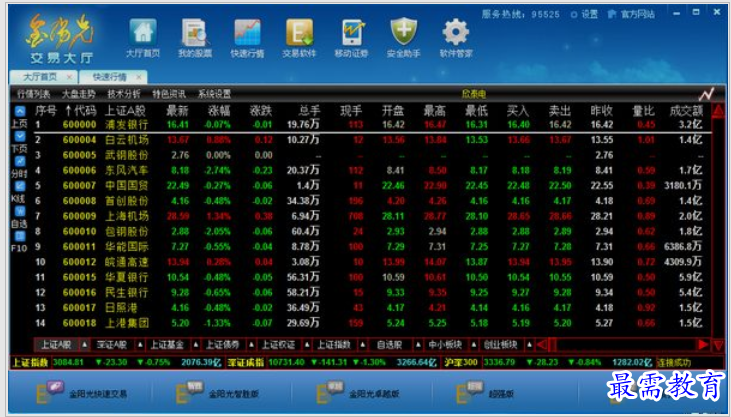Select the 上证权证 bottom tab
Viewport: 731px width, 417px height.
click(x=278, y=345)
